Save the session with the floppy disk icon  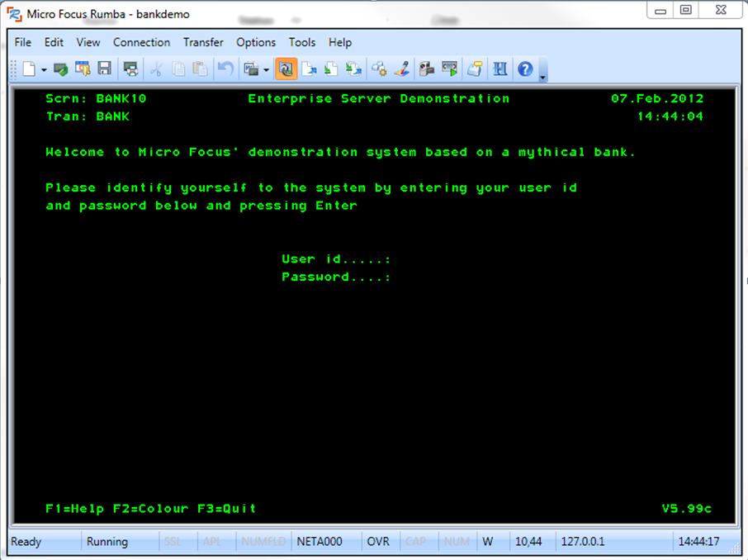tap(105, 69)
